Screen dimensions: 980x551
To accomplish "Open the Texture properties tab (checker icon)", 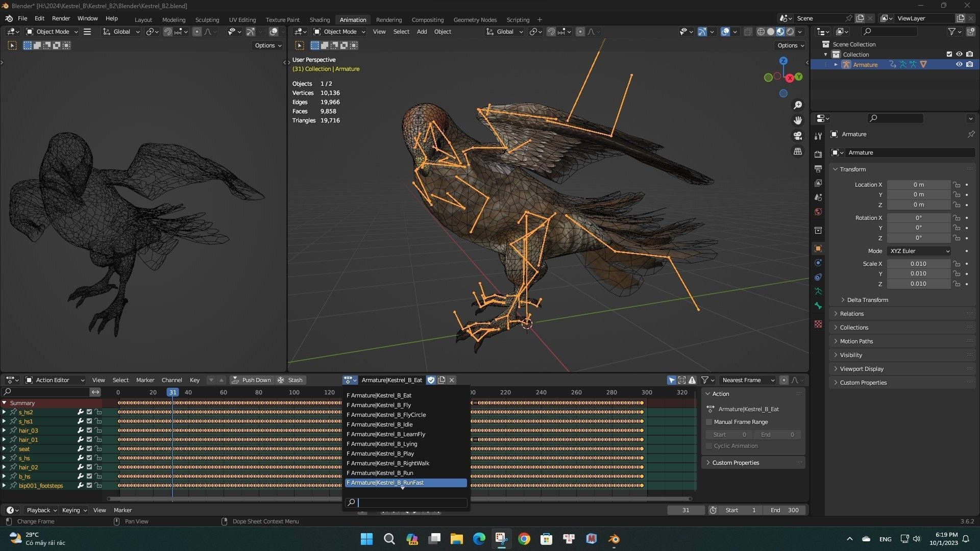I will pyautogui.click(x=818, y=324).
